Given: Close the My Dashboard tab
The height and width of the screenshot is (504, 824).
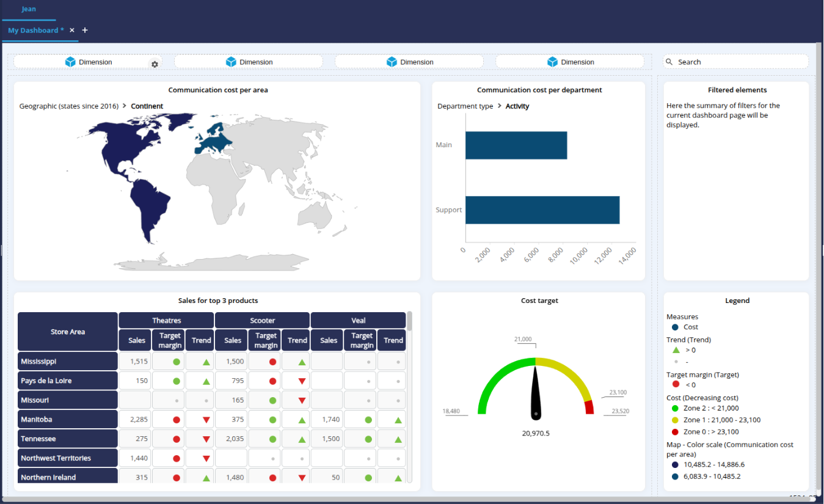Looking at the screenshot, I should 72,30.
